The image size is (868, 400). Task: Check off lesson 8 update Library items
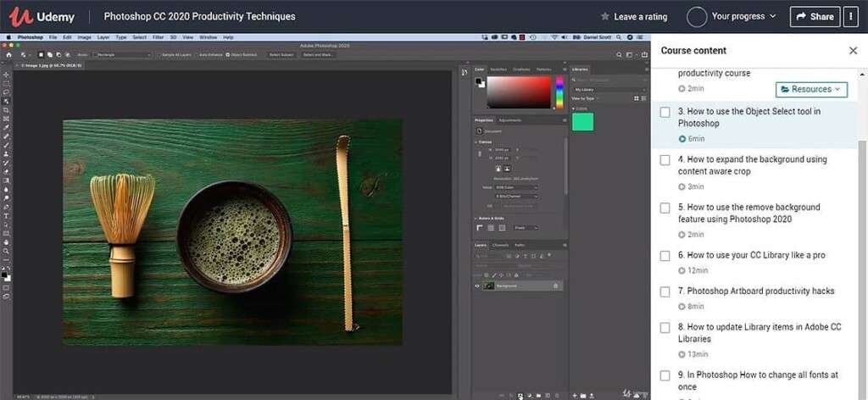(x=665, y=328)
